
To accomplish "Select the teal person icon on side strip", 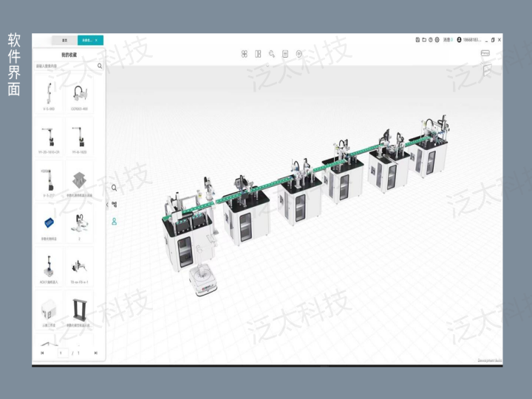I will [115, 221].
